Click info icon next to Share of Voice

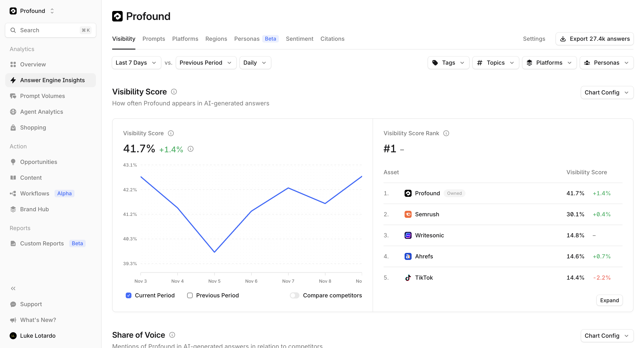172,335
